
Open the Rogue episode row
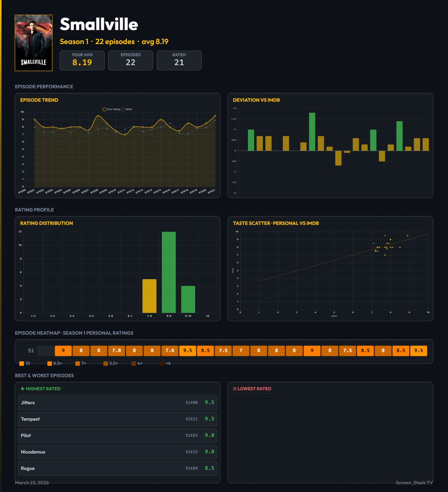tap(118, 468)
